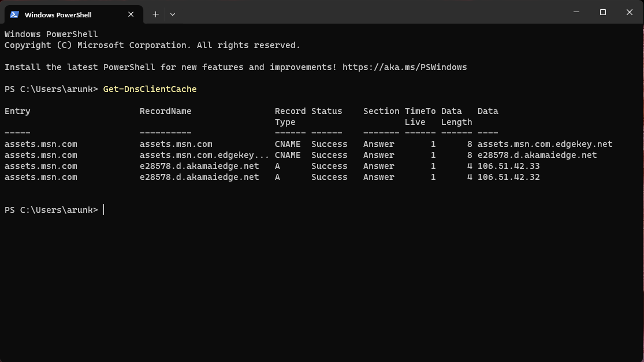Click the Data column header
This screenshot has height=362, width=644.
click(488, 111)
